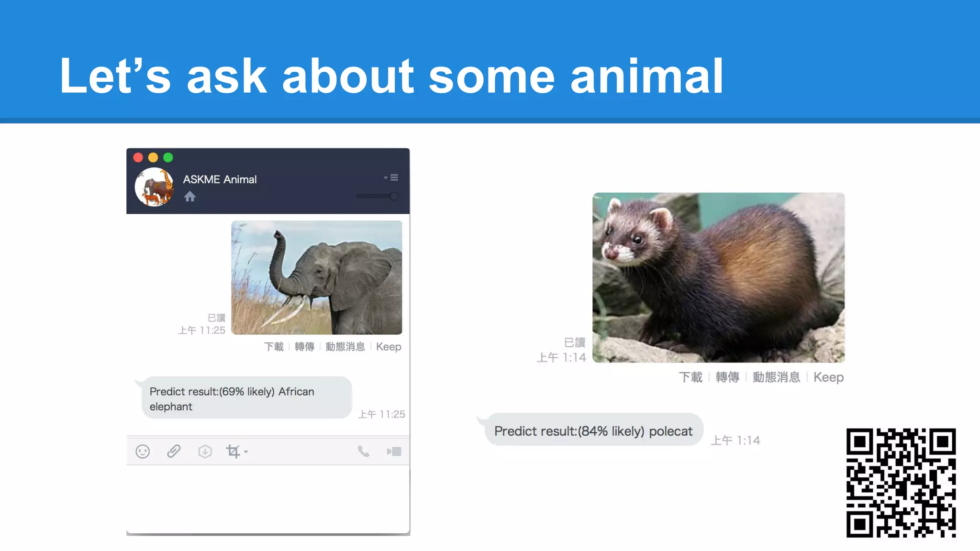Click 轉傳 under the polecat photo
Screen dimensions: 980x551
[x=727, y=377]
